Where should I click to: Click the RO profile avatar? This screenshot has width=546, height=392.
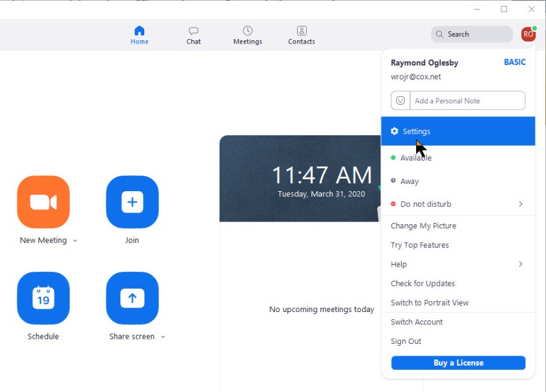click(528, 34)
